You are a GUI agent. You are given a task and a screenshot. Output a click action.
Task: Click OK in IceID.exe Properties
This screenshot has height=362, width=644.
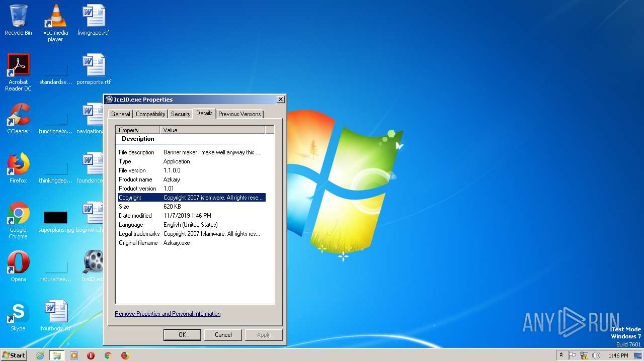tap(182, 335)
